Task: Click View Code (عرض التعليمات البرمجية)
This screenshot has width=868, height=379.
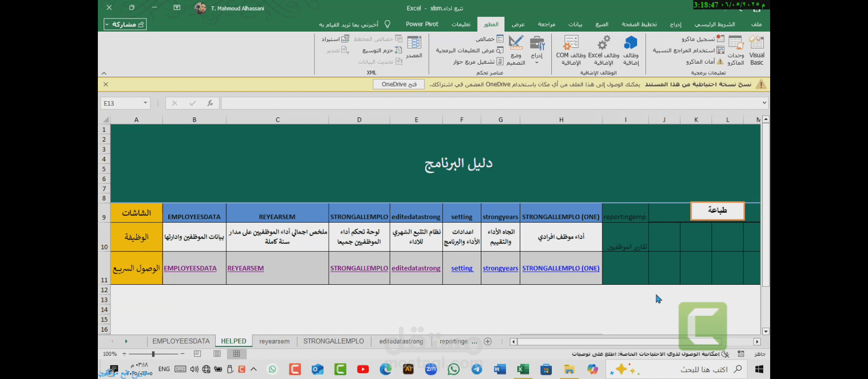Action: (469, 51)
